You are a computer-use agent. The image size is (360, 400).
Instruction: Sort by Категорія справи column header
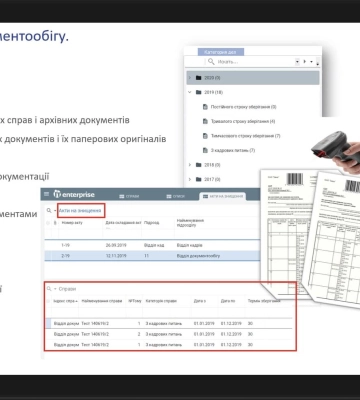pyautogui.click(x=161, y=301)
